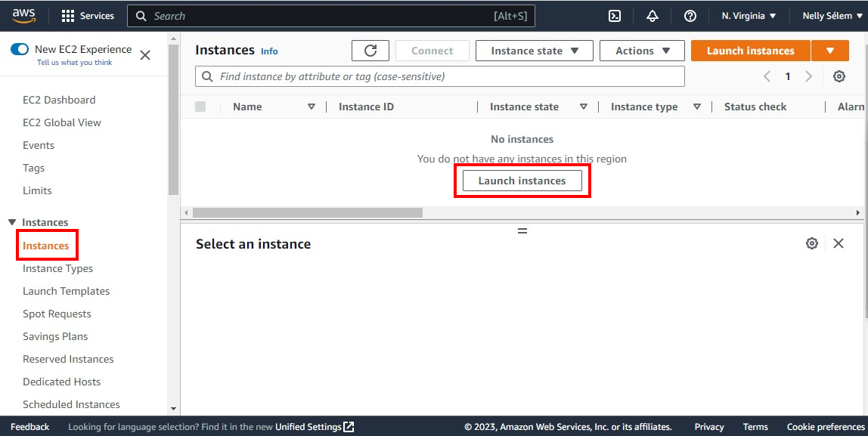Screen dimensions: 868x436
Task: Click the Launch instances button
Action: click(749, 51)
